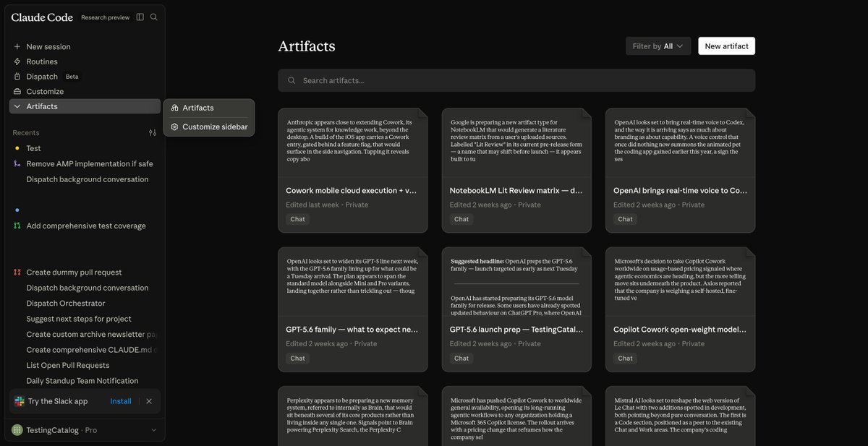
Task: Open the Filter by All dropdown
Action: click(658, 46)
